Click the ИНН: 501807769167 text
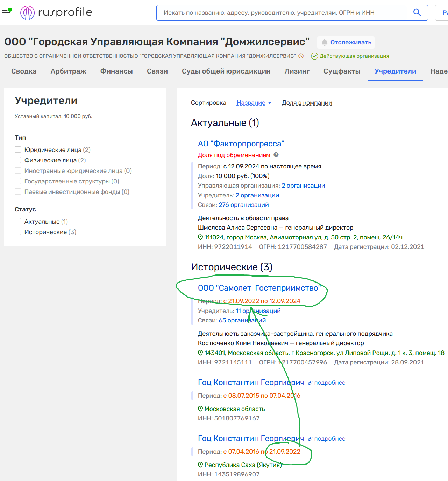The width and height of the screenshot is (448, 481). coord(229,418)
